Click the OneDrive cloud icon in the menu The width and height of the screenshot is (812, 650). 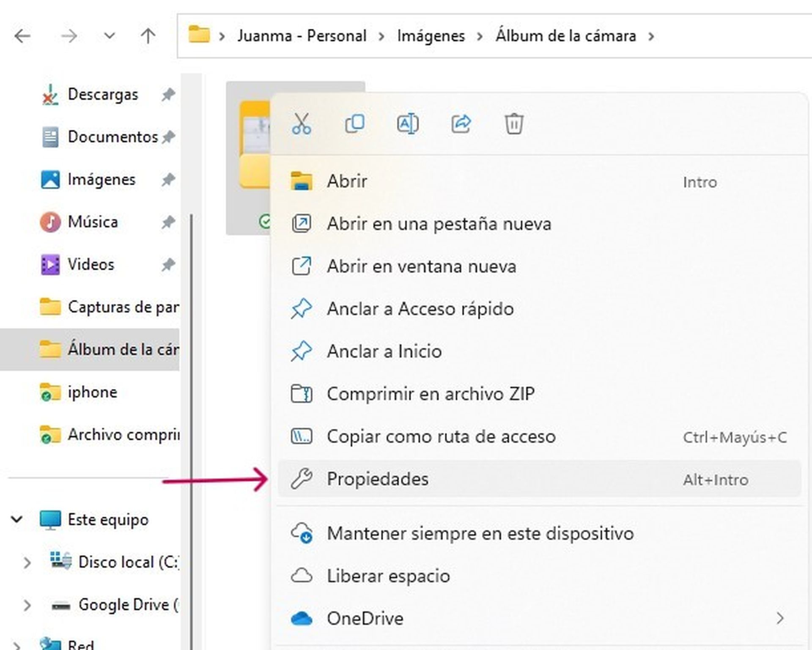coord(302,618)
